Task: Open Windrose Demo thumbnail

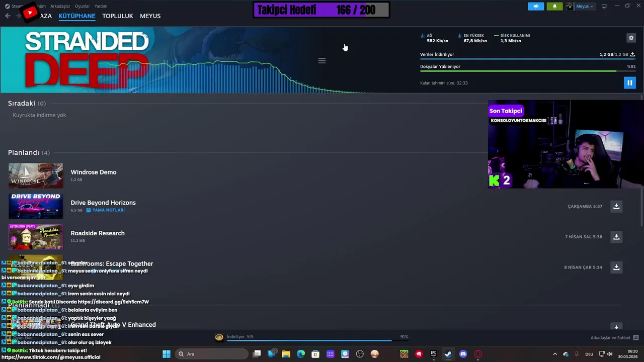Action: [36, 175]
